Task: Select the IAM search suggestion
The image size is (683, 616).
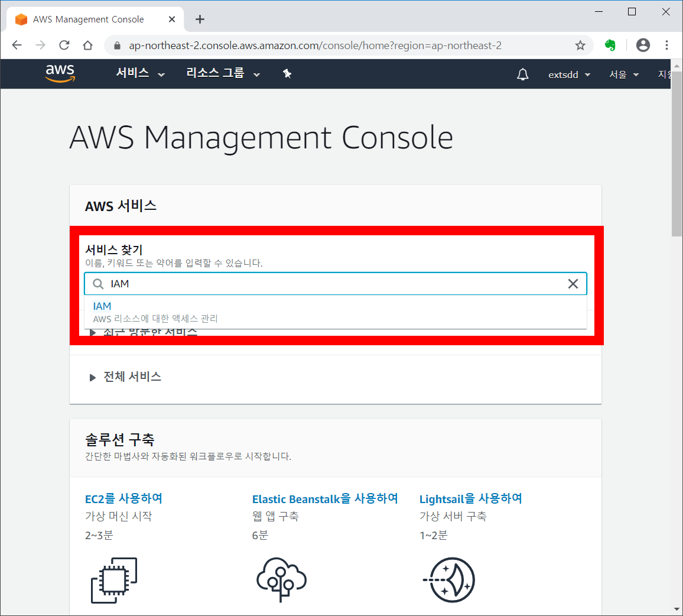Action: click(336, 312)
